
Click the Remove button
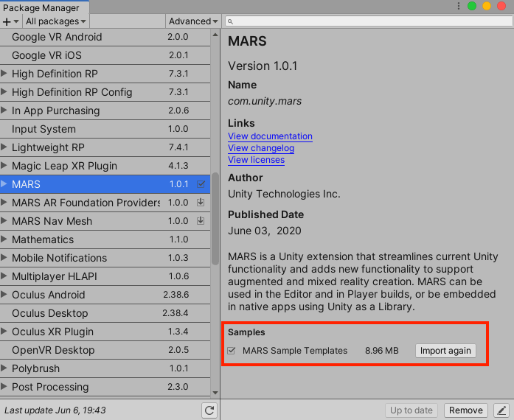coord(466,410)
